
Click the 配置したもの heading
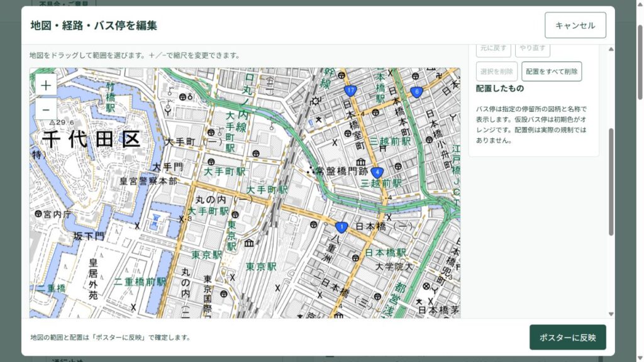coord(500,88)
